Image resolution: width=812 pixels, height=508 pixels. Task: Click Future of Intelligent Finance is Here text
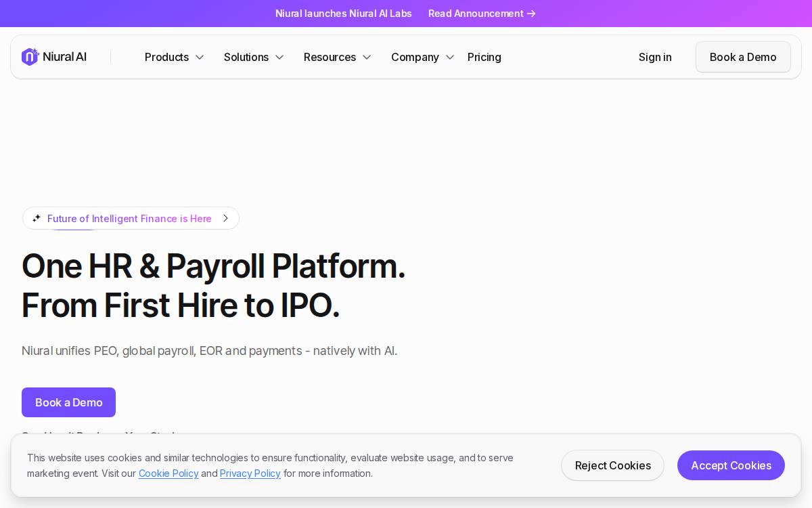tap(129, 218)
